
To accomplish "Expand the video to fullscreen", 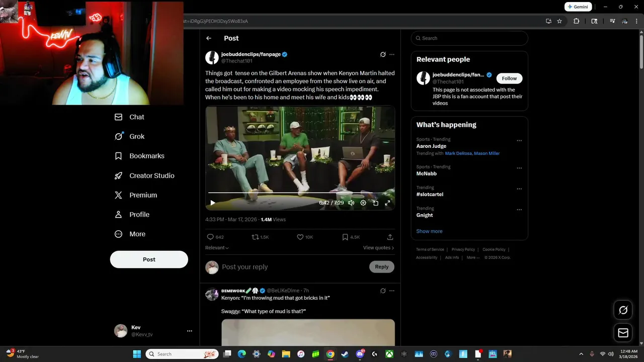I will [387, 203].
